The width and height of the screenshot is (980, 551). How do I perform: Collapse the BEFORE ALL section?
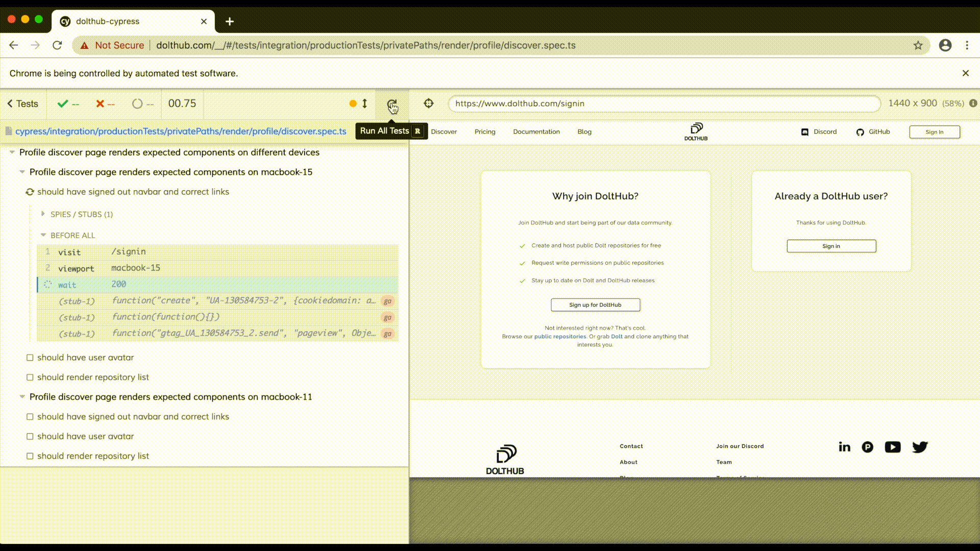[43, 235]
